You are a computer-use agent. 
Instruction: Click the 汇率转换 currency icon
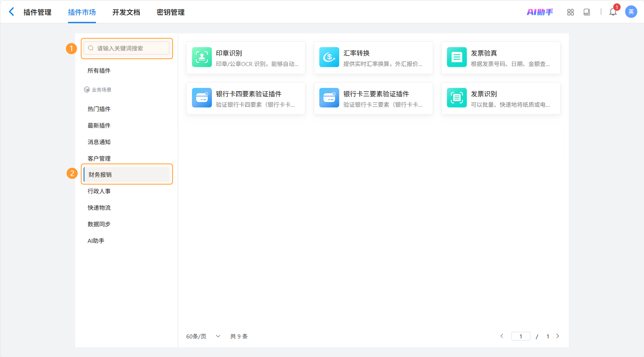pyautogui.click(x=329, y=57)
